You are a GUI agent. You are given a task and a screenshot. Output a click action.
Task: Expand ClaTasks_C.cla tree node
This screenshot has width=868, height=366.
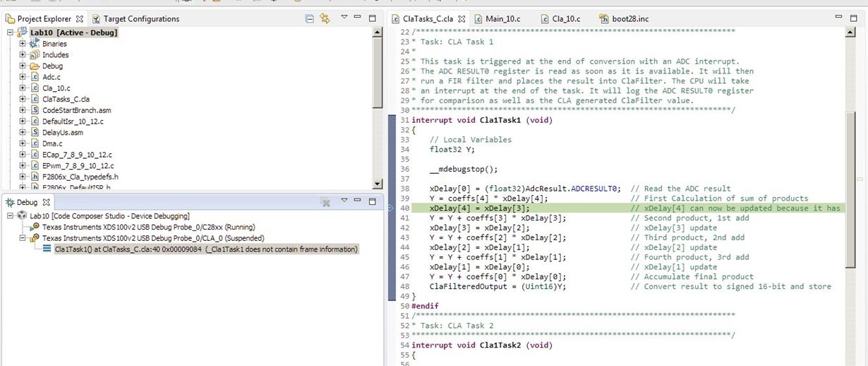click(x=23, y=99)
